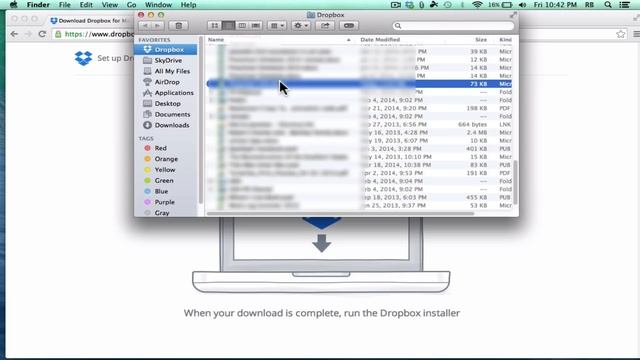Switch Finder to list view
The height and width of the screenshot is (360, 640).
pos(228,26)
